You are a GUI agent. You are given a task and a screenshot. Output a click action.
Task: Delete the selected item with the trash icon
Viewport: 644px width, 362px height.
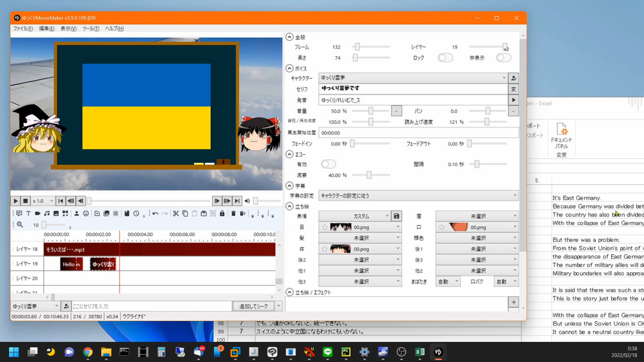233,213
